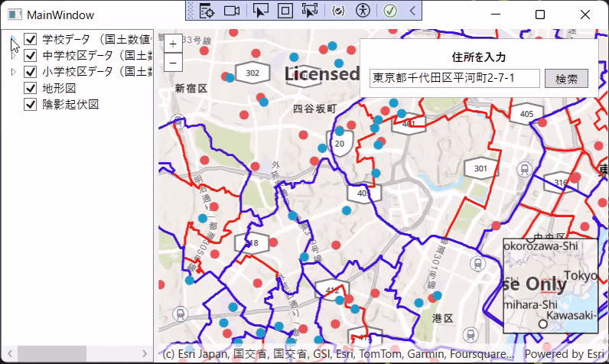The height and width of the screenshot is (364, 609).
Task: Toggle the 地形図 layer checkbox
Action: coord(31,88)
